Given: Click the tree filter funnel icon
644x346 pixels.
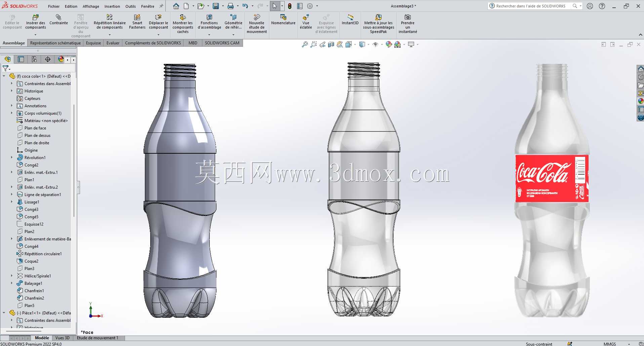Looking at the screenshot, I should pos(6,68).
